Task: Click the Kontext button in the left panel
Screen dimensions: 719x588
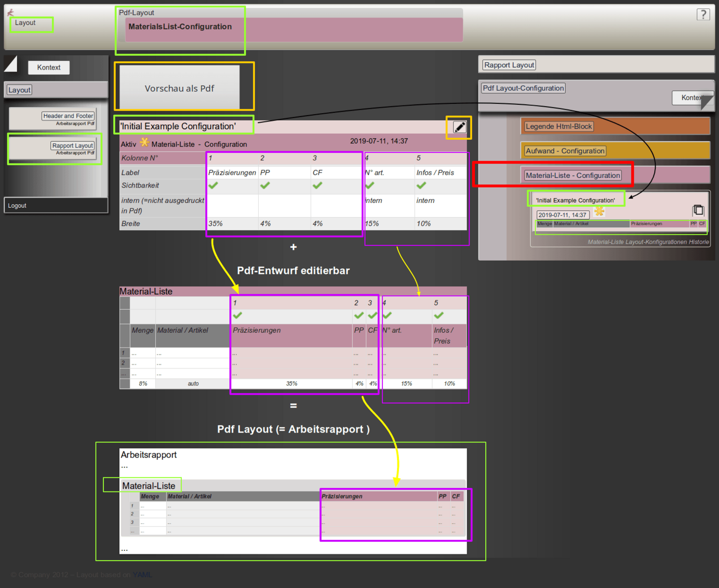Action: click(49, 68)
